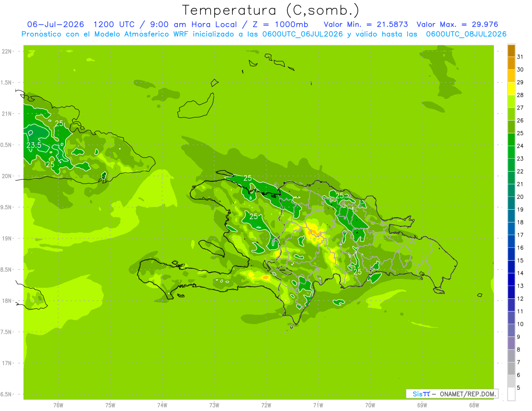This screenshot has height=411, width=532.
Task: Pick the purple legend swatch between 9 and 10
Action: coord(511,330)
